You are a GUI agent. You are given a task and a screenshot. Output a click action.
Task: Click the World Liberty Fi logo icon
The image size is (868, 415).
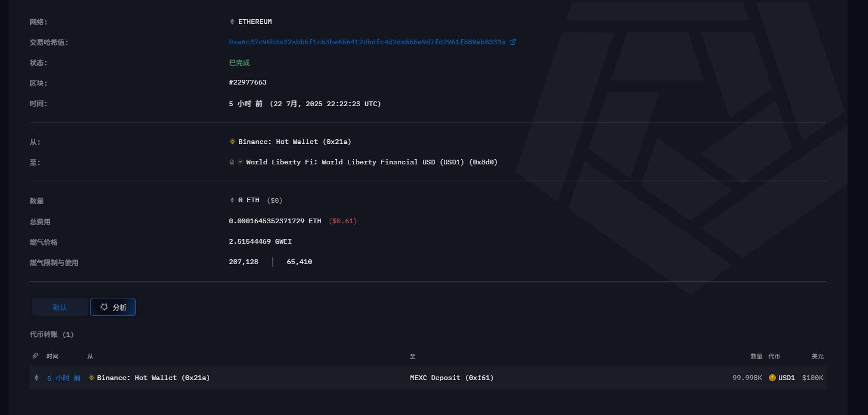click(x=241, y=162)
